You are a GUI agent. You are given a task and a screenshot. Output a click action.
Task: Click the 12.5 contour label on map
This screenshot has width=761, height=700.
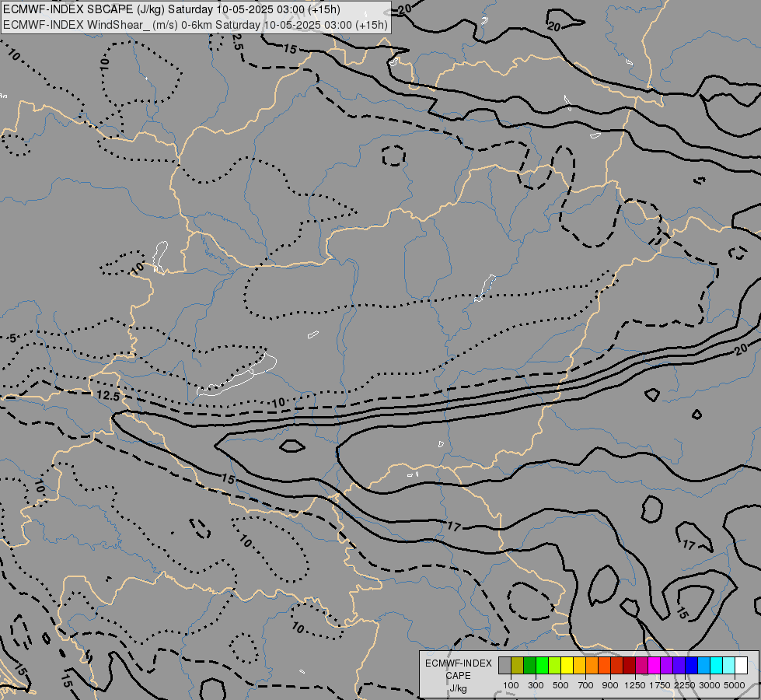point(108,396)
